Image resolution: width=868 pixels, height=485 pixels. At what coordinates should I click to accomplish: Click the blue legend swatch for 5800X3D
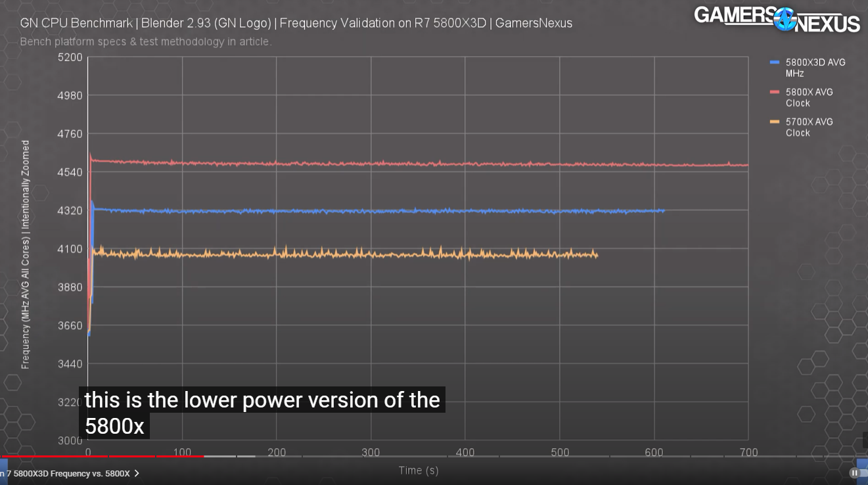tap(775, 62)
